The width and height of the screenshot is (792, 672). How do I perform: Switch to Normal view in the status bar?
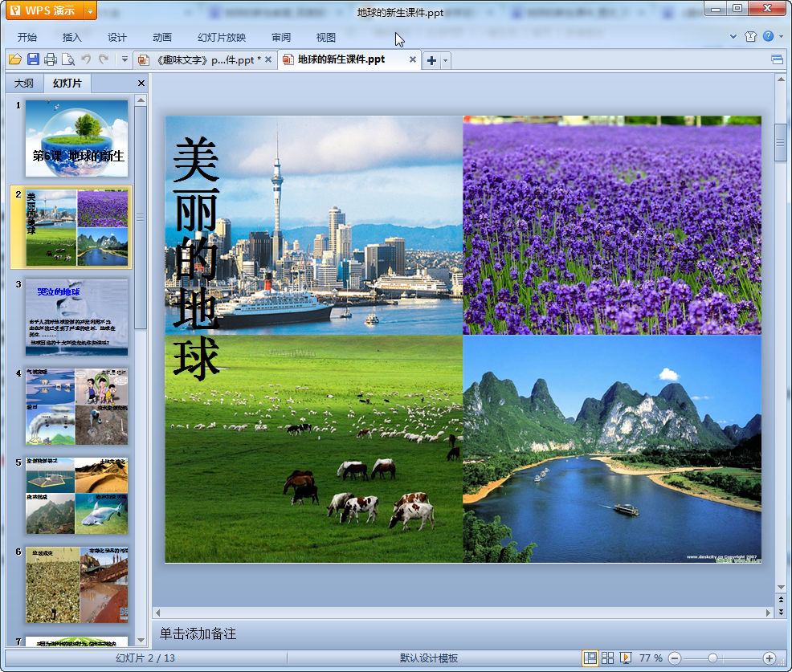click(590, 658)
